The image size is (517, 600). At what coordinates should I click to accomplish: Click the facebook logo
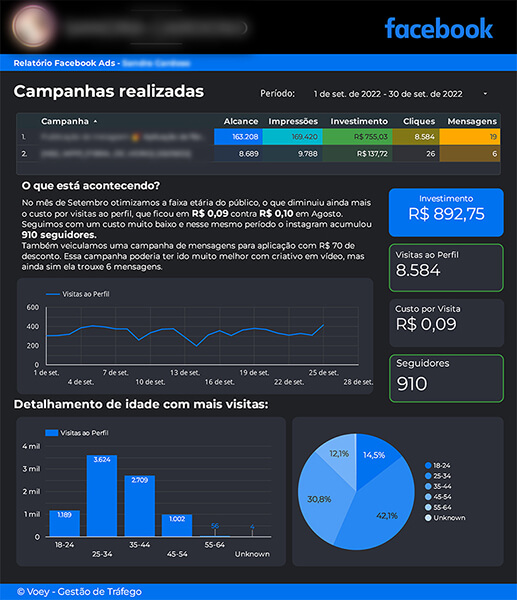pyautogui.click(x=439, y=29)
